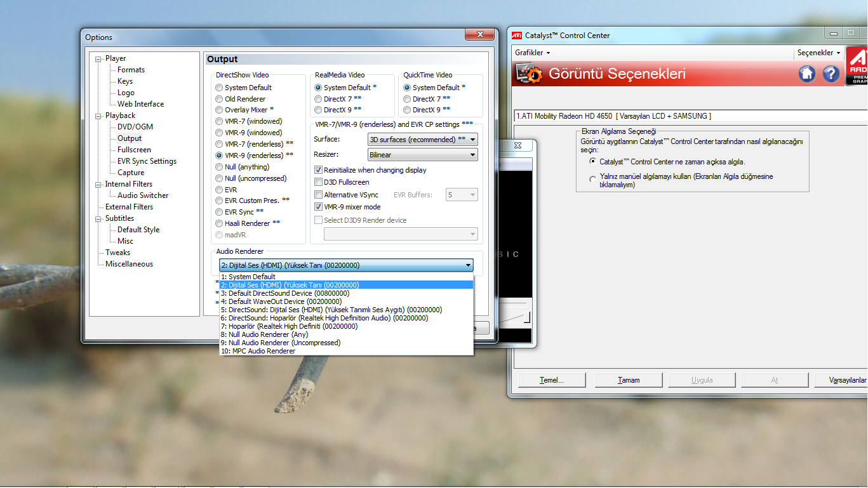This screenshot has width=868, height=488.
Task: Select Yalnız manüel algılamayı kullan radio option
Action: [593, 180]
